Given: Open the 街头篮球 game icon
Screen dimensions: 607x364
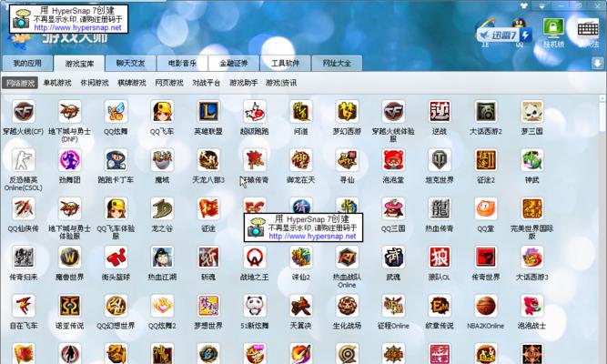Looking at the screenshot, I should click(116, 258).
